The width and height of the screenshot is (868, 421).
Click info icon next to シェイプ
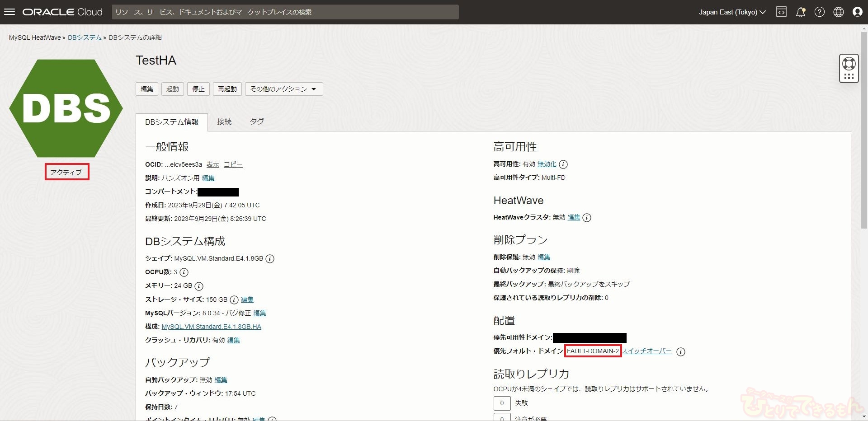[270, 259]
